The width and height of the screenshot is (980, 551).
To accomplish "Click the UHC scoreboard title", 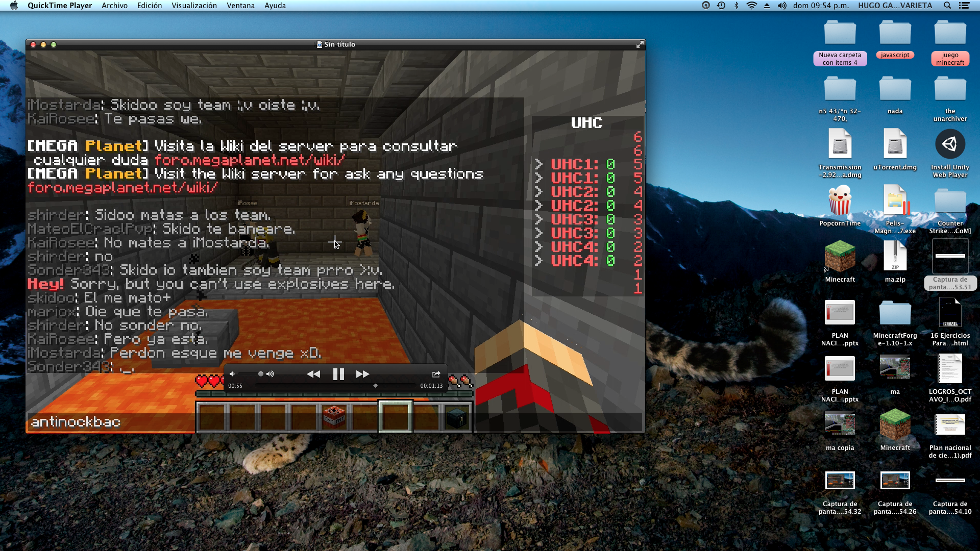I will point(586,123).
